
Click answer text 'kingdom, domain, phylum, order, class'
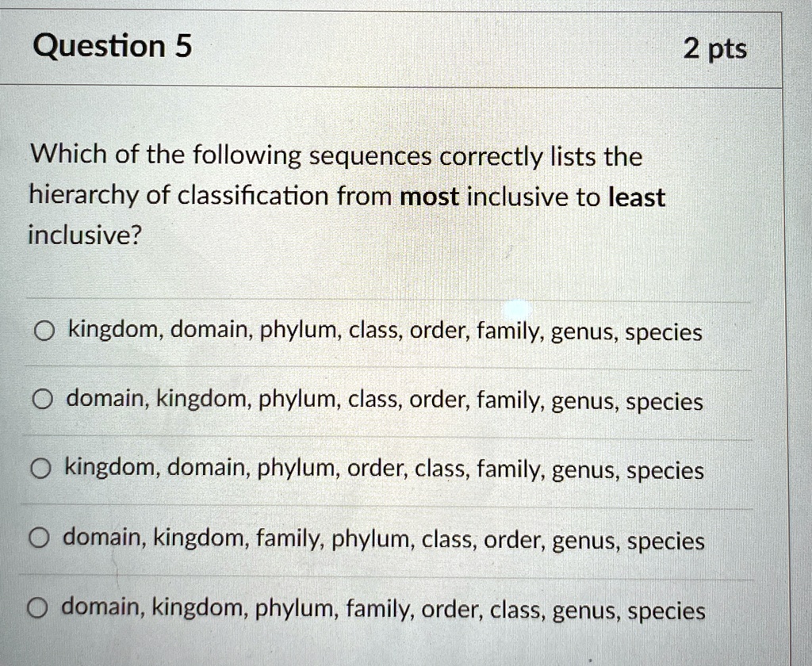[x=384, y=470]
